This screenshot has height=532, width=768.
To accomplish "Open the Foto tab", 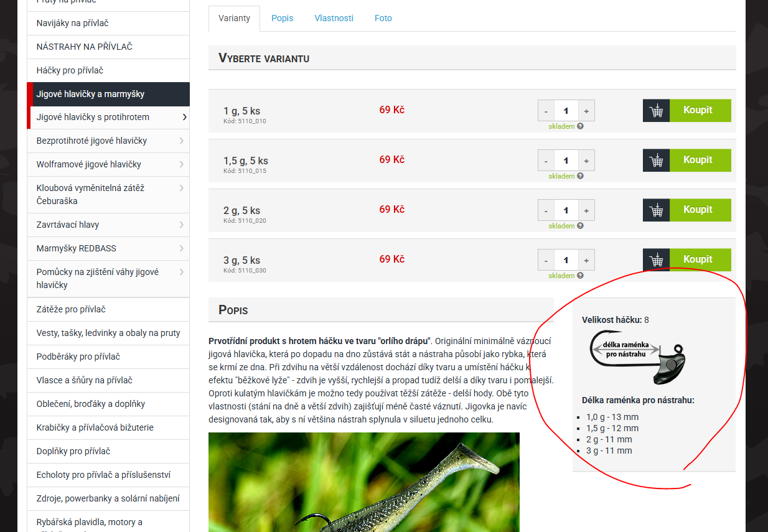I will coord(383,18).
